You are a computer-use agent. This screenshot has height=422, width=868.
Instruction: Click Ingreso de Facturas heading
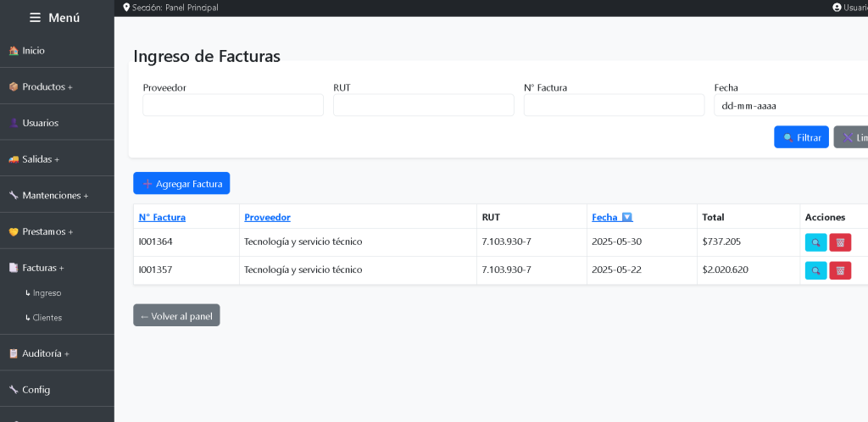click(x=207, y=56)
